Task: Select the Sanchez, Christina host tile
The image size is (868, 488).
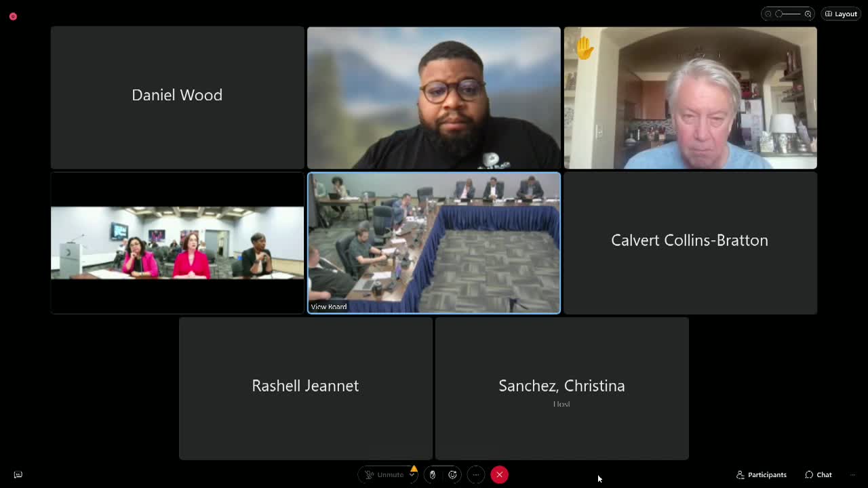Action: 561,388
